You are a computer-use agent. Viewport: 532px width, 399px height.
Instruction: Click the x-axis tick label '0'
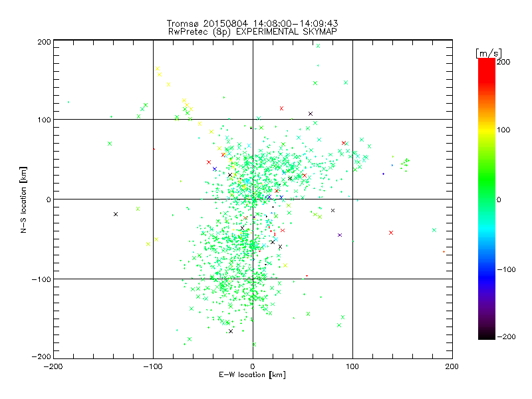coord(253,366)
